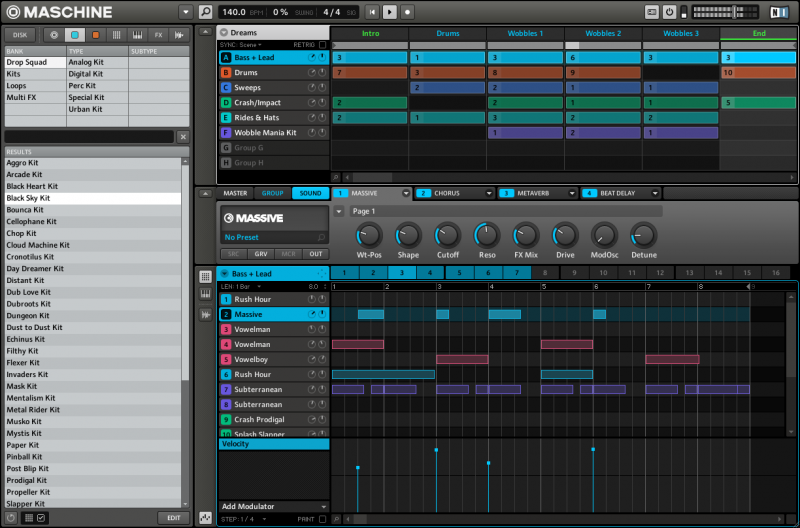Open the Add Modulator dropdown
Image resolution: width=800 pixels, height=528 pixels.
click(x=273, y=506)
